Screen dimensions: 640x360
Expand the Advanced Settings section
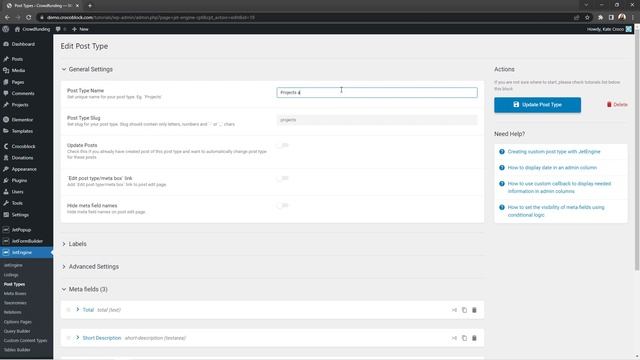point(90,267)
